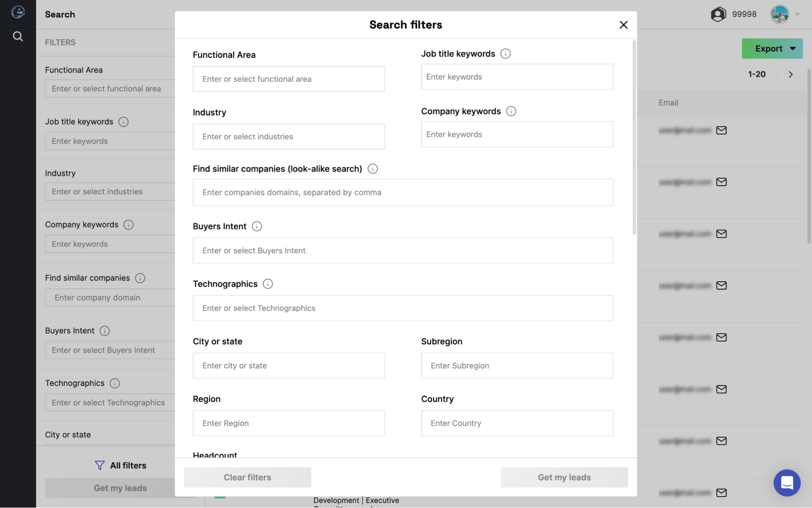The width and height of the screenshot is (812, 508).
Task: Click Get my leads button in modal footer
Action: pos(564,477)
